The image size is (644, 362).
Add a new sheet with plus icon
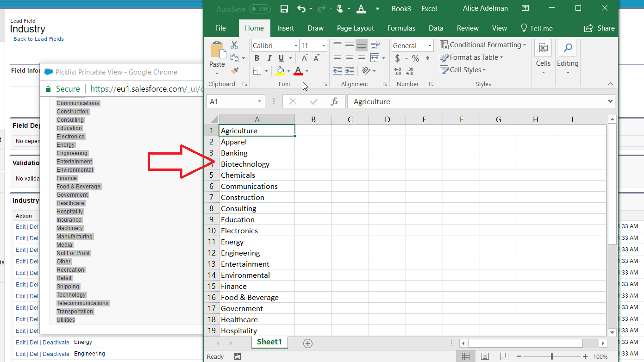(308, 343)
